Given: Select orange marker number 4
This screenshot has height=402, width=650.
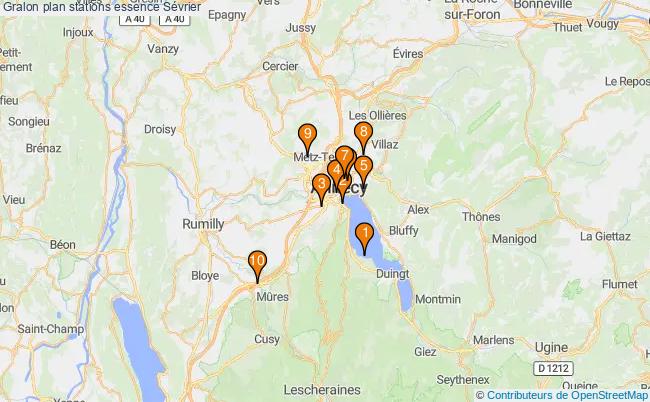Looking at the screenshot, I should (x=334, y=174).
